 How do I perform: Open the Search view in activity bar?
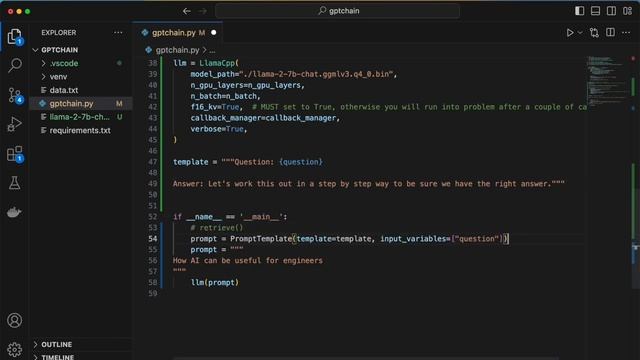pos(15,65)
